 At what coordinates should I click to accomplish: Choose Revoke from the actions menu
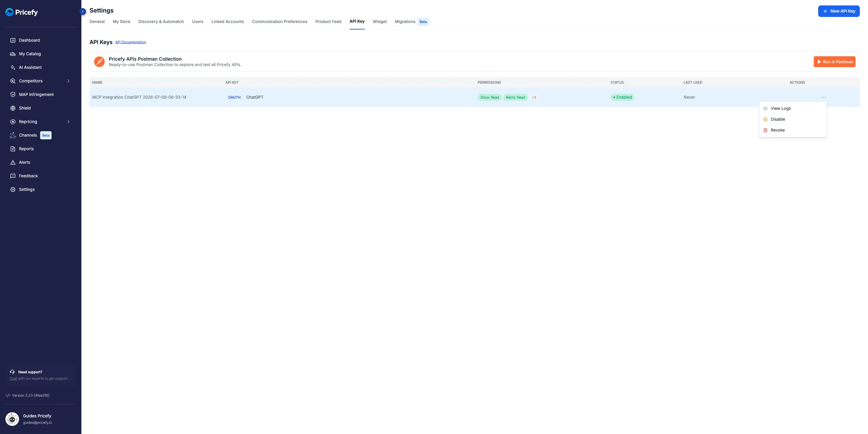[x=793, y=130]
